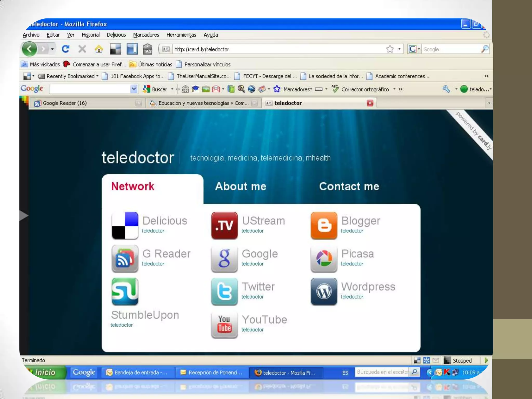Bookmark page with the address bar star
Screen dimensions: 532x399
390,49
